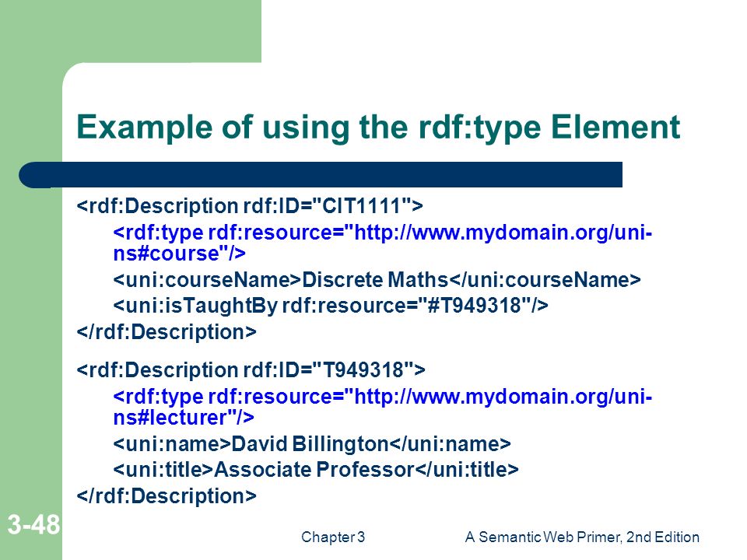Select the line rdf:Description rdf:ID="T949318"

pyautogui.click(x=251, y=370)
